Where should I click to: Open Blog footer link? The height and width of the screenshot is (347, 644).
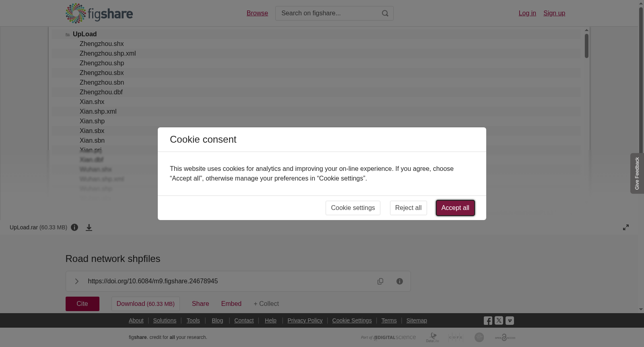tap(217, 320)
